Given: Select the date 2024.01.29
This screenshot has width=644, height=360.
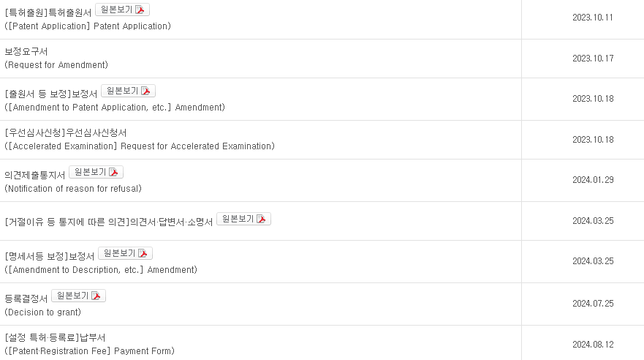Looking at the screenshot, I should click(x=593, y=180).
